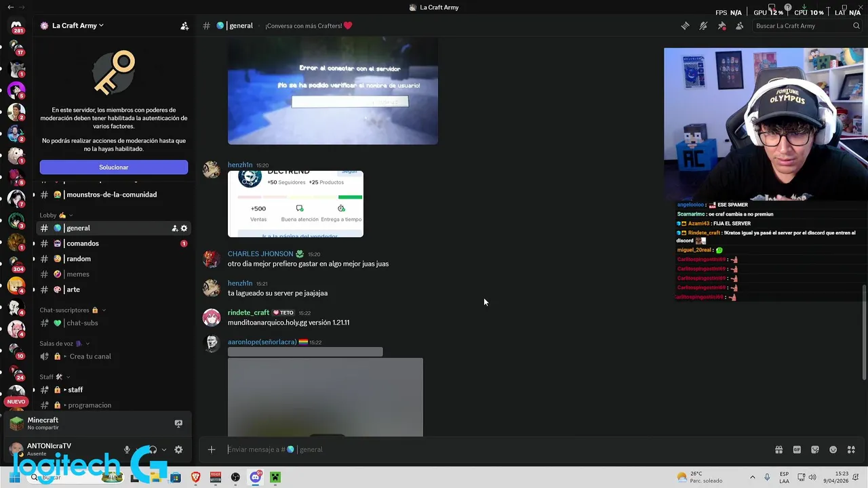Select the comandos channel
The width and height of the screenshot is (868, 488).
coord(114,243)
